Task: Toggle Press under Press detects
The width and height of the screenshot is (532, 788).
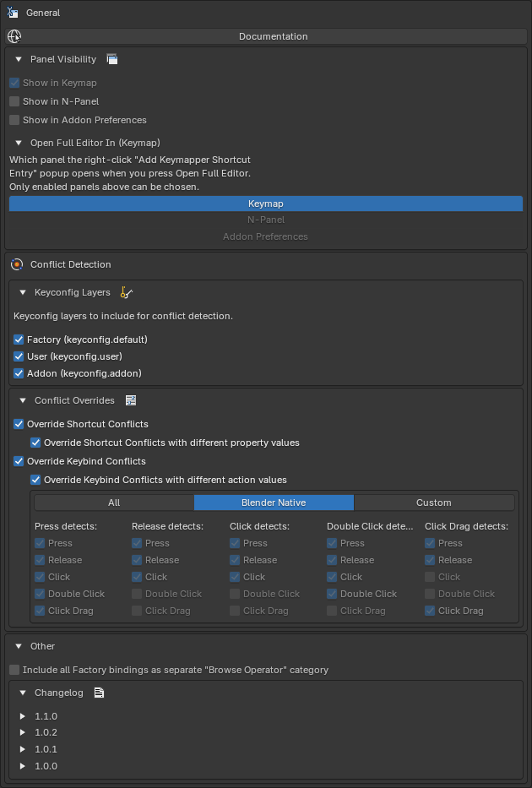Action: (x=40, y=543)
